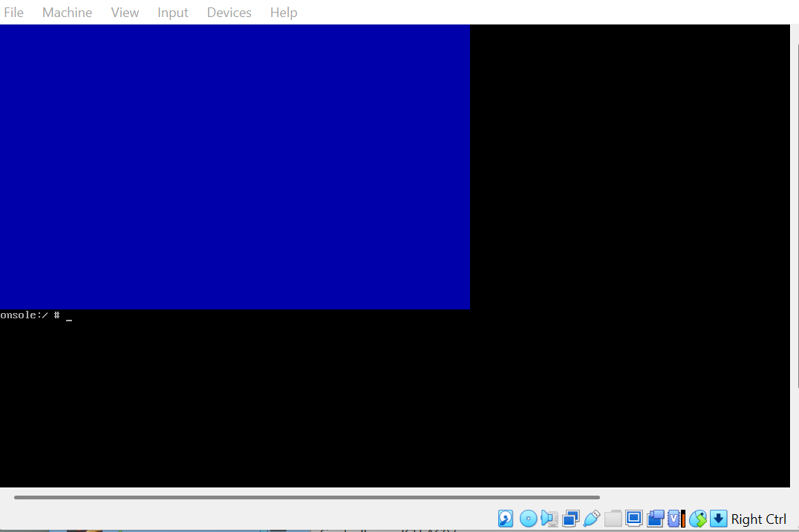The height and width of the screenshot is (532, 799).
Task: Click the optical disc drive icon
Action: (528, 519)
